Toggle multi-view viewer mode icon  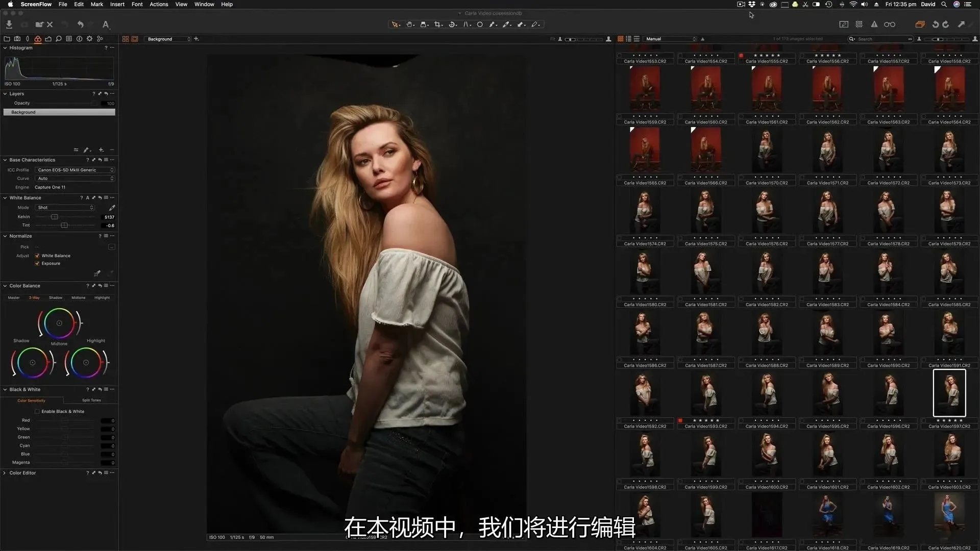coord(125,39)
